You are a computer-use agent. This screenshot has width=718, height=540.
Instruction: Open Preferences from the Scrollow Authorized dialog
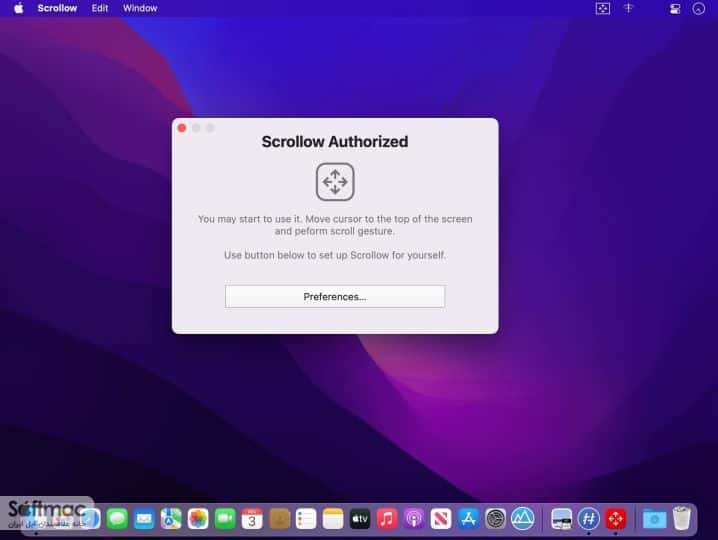(335, 296)
